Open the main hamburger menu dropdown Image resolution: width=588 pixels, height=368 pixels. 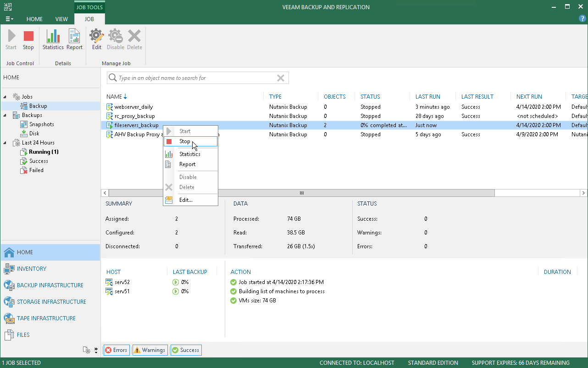(x=9, y=19)
